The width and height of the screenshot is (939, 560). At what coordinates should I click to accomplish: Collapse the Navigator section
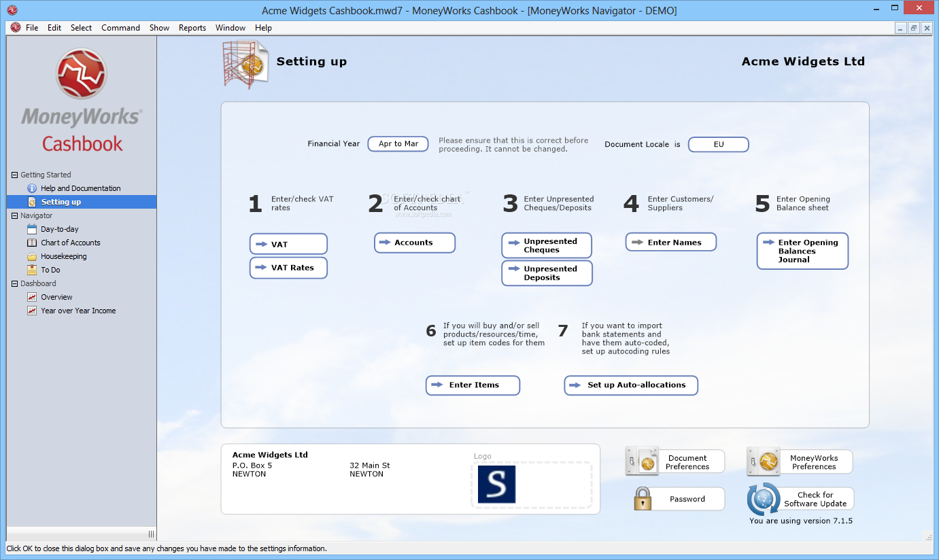(14, 215)
